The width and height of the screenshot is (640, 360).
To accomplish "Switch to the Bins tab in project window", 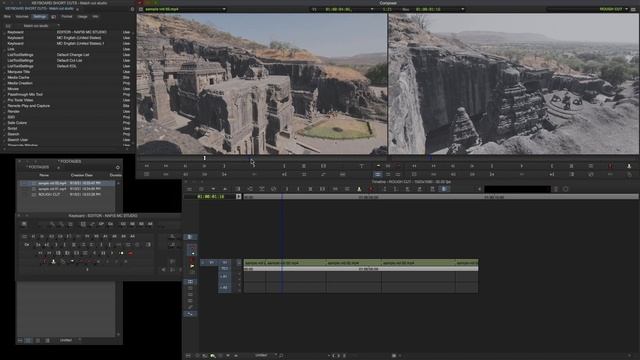I will point(7,17).
